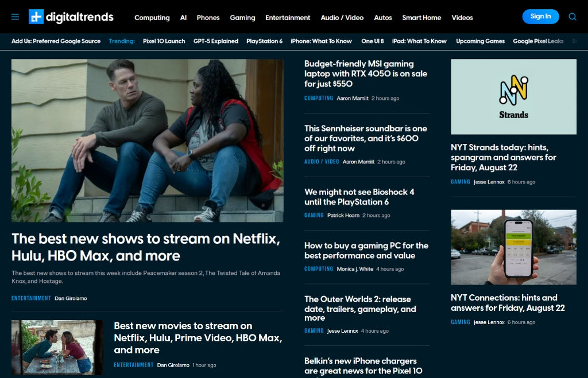588x378 pixels.
Task: Click Add Us: Preferred Google Source
Action: 56,41
